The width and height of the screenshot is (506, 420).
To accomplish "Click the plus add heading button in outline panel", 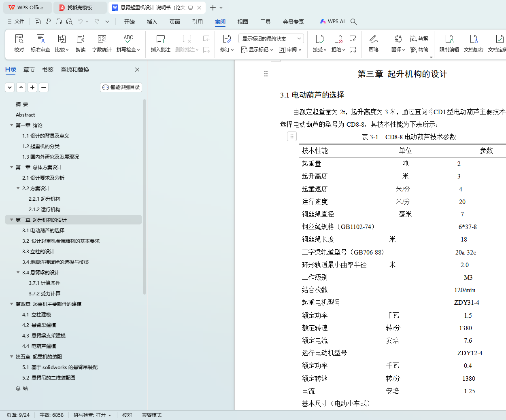I will [33, 87].
